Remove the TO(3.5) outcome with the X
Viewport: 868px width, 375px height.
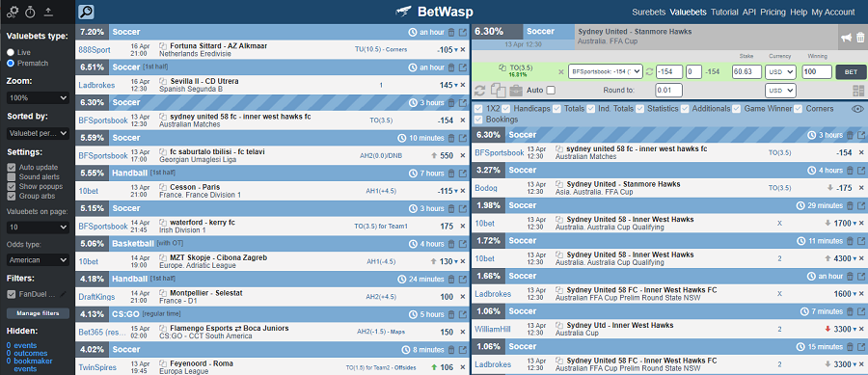[x=560, y=72]
